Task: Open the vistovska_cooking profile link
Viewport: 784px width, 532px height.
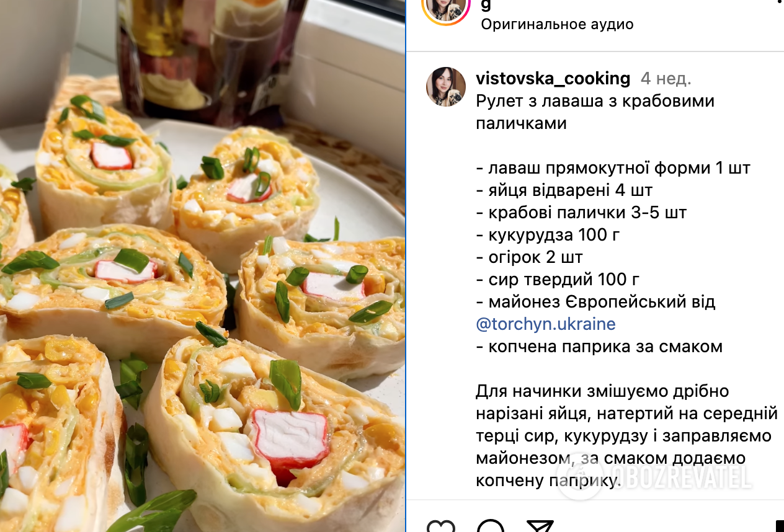Action: tap(553, 79)
